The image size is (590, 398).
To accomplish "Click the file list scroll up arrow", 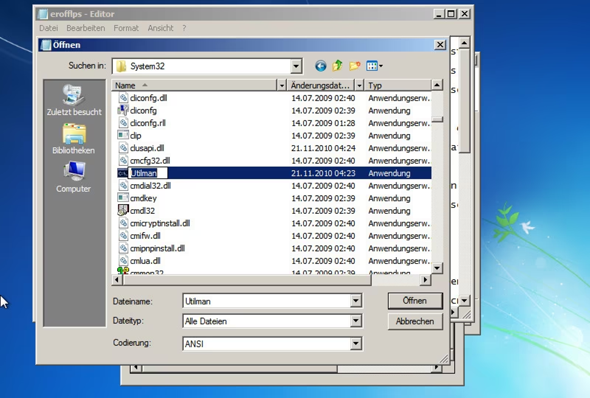I will (437, 85).
